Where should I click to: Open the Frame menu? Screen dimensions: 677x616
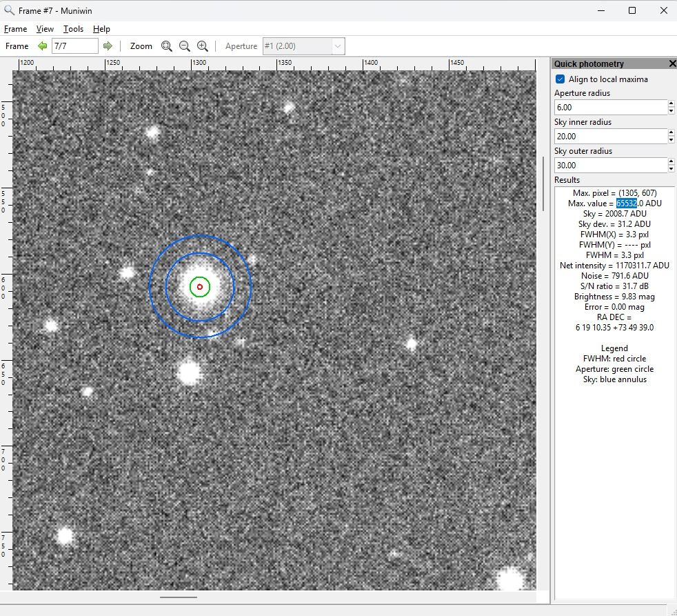pos(15,29)
